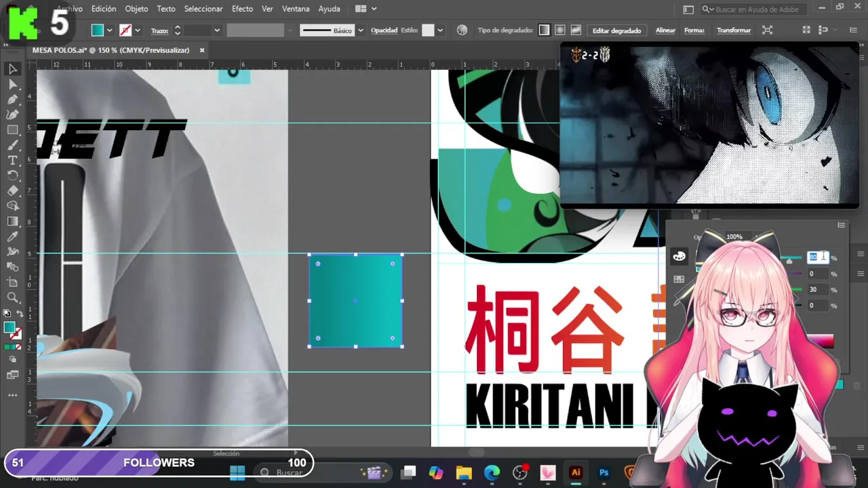Click the teal Fill swatch in toolbar
The width and height of the screenshot is (868, 488).
tap(9, 328)
